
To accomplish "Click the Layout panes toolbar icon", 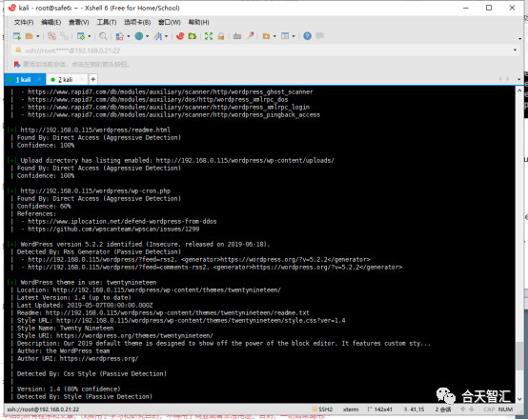I will coord(285,36).
